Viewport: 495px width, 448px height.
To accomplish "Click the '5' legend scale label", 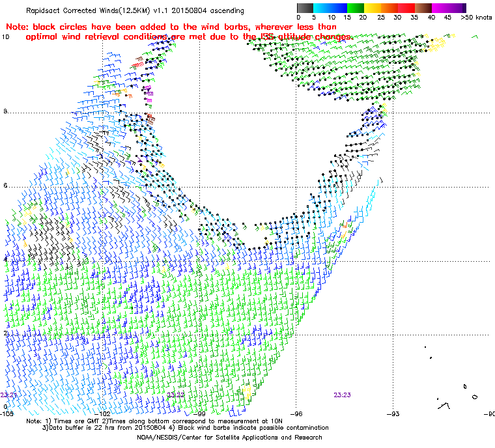I will [314, 18].
